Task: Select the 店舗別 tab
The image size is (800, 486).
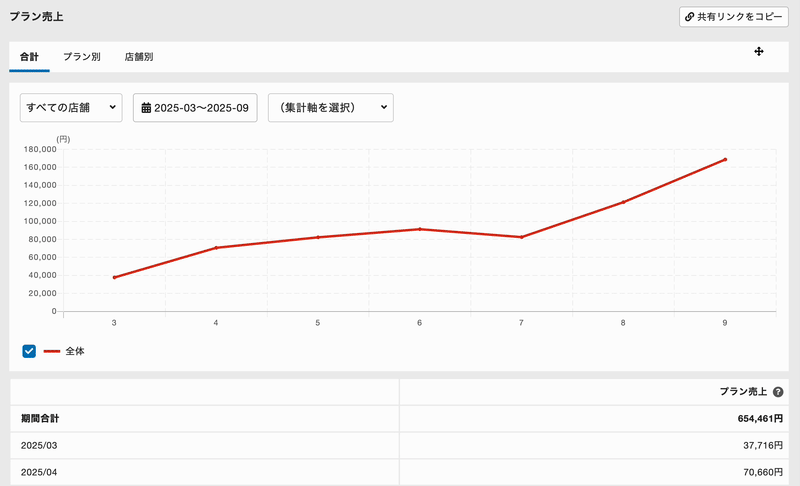Action: coord(138,57)
